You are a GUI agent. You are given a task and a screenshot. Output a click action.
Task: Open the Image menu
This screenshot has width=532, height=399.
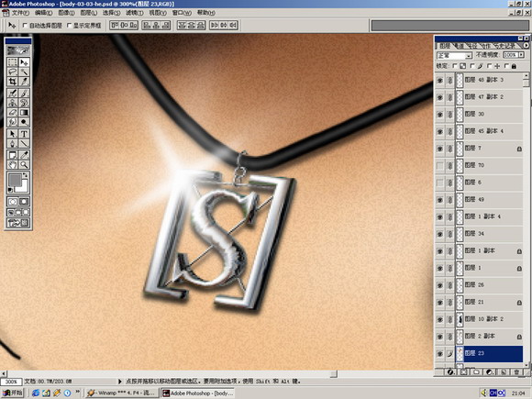[66, 13]
